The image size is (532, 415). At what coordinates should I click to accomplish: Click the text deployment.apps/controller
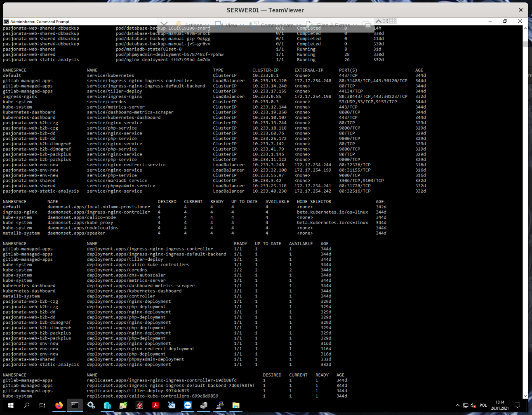pos(121,296)
